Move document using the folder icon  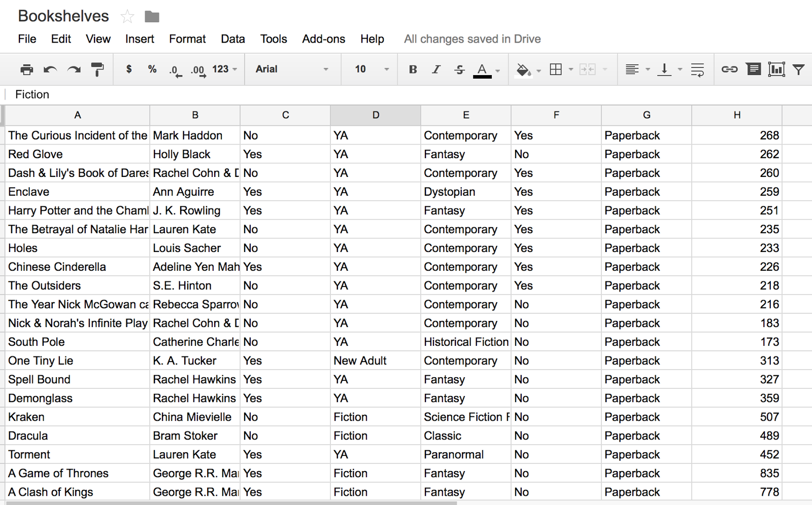click(x=152, y=17)
